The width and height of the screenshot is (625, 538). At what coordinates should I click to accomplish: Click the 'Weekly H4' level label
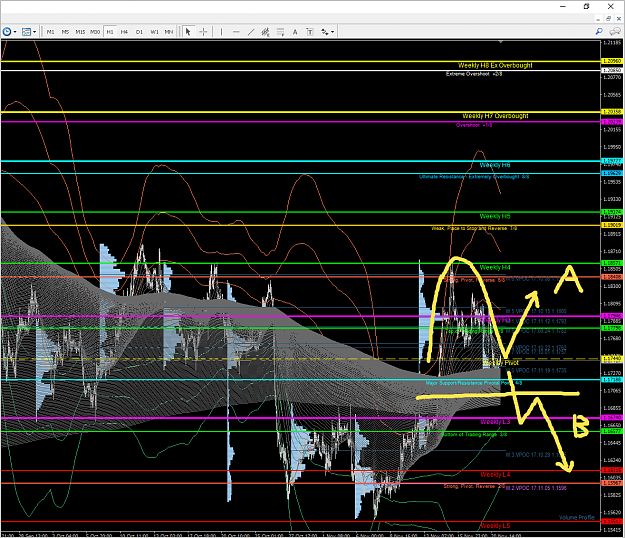point(495,267)
